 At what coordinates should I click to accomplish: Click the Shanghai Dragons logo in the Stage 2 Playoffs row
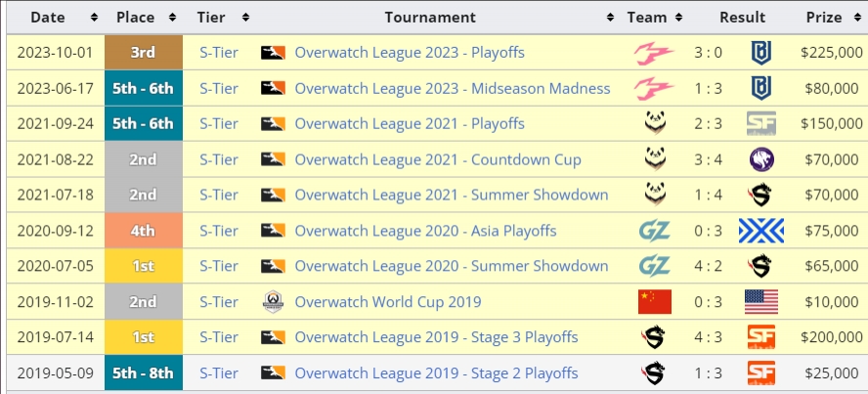click(x=654, y=372)
